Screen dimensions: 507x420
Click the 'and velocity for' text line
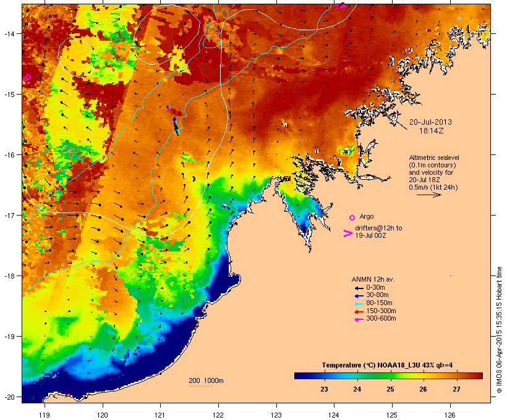click(431, 172)
